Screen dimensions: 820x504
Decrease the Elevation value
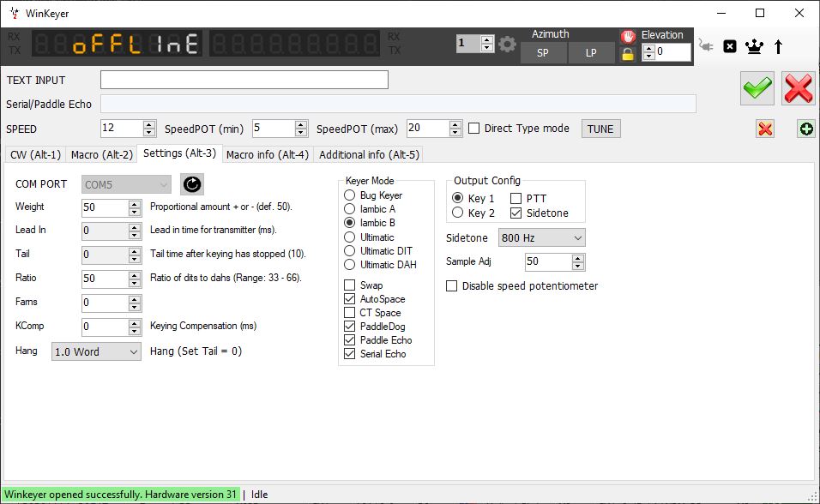[649, 56]
